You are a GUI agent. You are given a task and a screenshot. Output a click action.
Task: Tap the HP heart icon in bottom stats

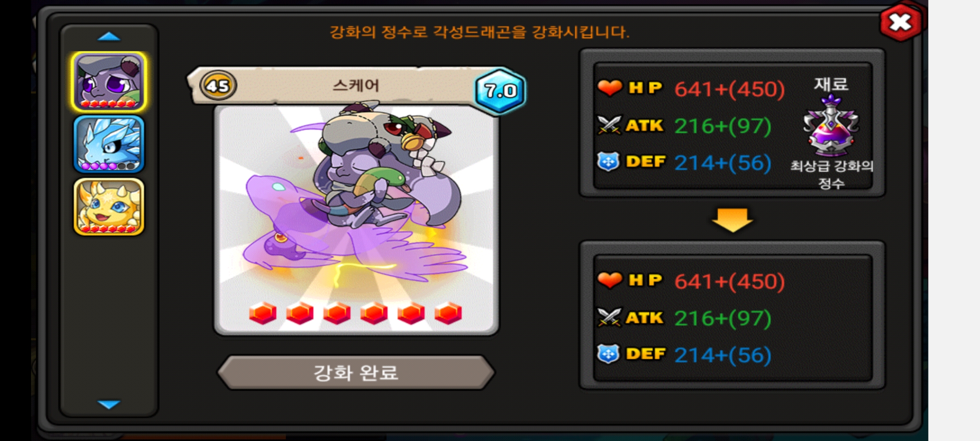tap(609, 280)
